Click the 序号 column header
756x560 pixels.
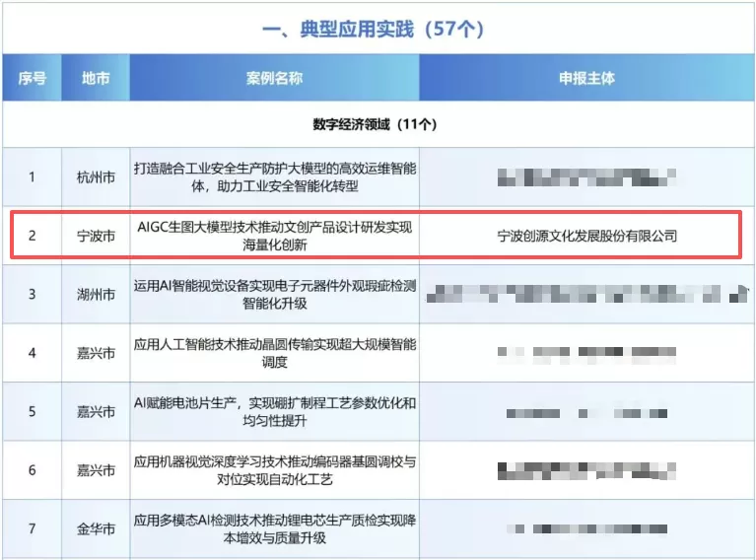pyautogui.click(x=32, y=78)
